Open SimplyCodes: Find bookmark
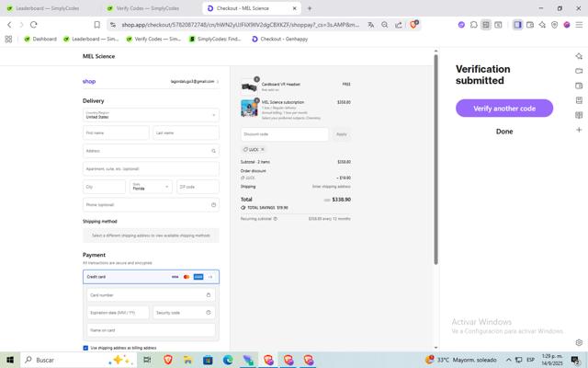 [x=215, y=39]
